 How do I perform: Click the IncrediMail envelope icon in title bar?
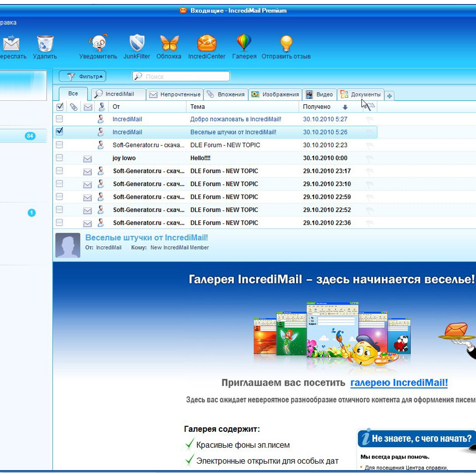pos(183,10)
